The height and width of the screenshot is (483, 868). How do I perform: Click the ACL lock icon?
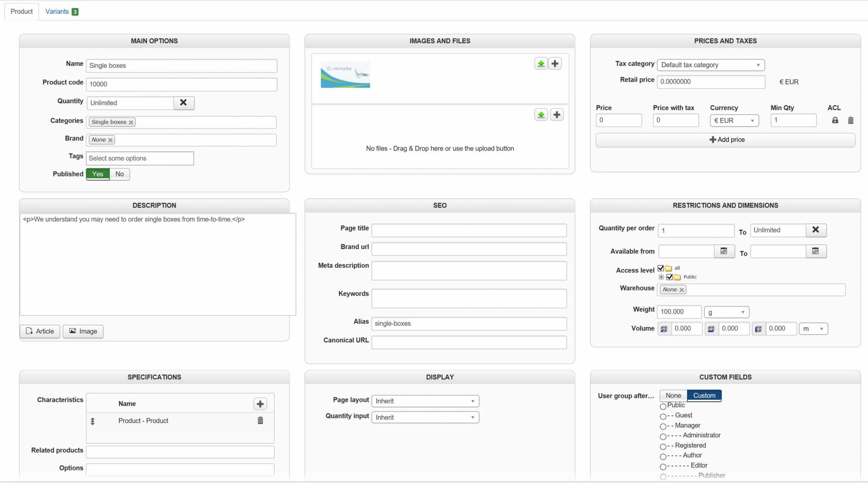pyautogui.click(x=835, y=120)
